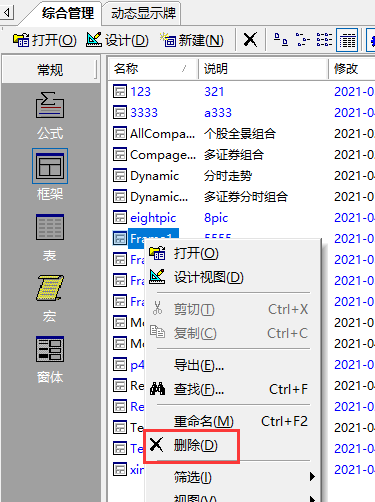
Task: Choose 查找(F)... in context menu
Action: pyautogui.click(x=232, y=389)
